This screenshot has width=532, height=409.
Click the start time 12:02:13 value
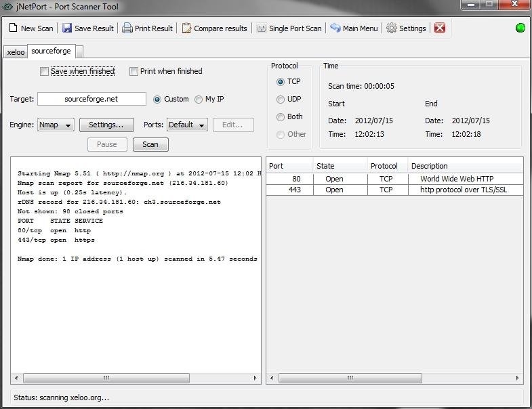point(369,134)
